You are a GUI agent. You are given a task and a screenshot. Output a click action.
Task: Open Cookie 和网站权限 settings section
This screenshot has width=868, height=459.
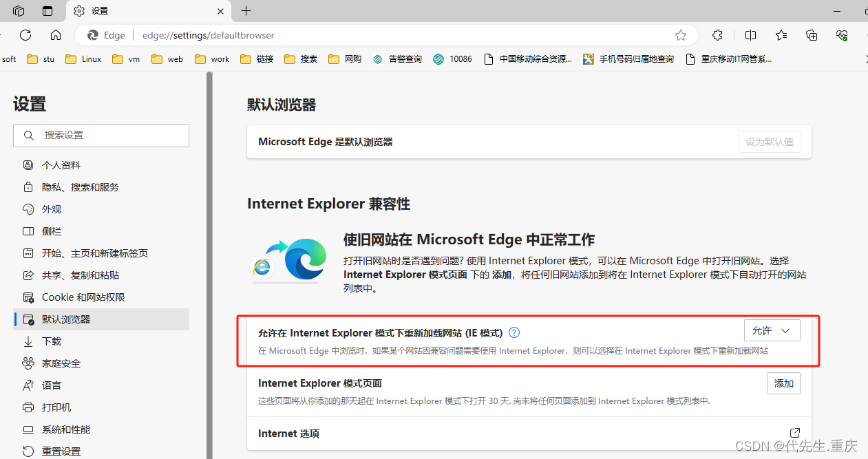[101, 297]
